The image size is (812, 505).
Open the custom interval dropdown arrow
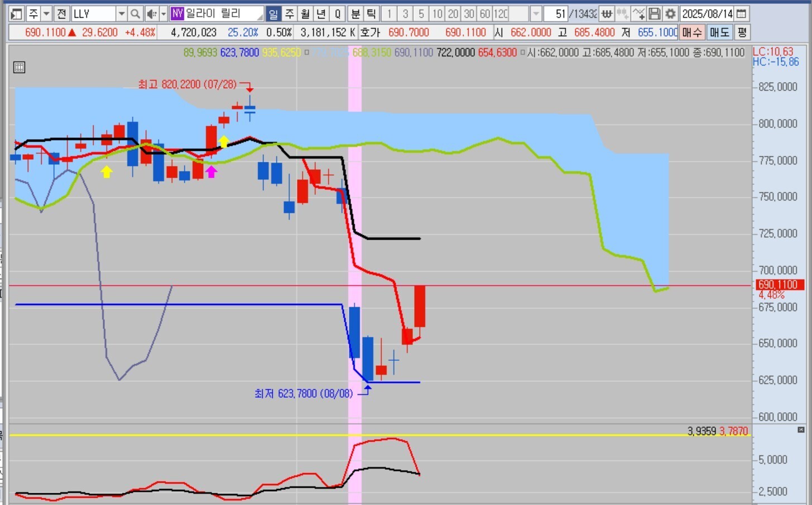(x=536, y=13)
